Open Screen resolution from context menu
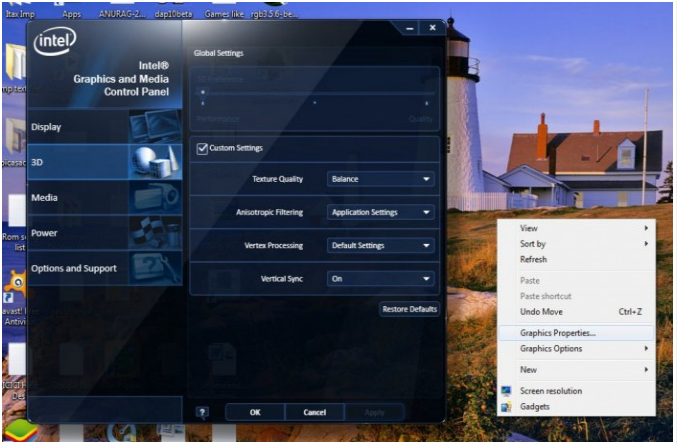Image resolution: width=678 pixels, height=444 pixels. [x=576, y=391]
